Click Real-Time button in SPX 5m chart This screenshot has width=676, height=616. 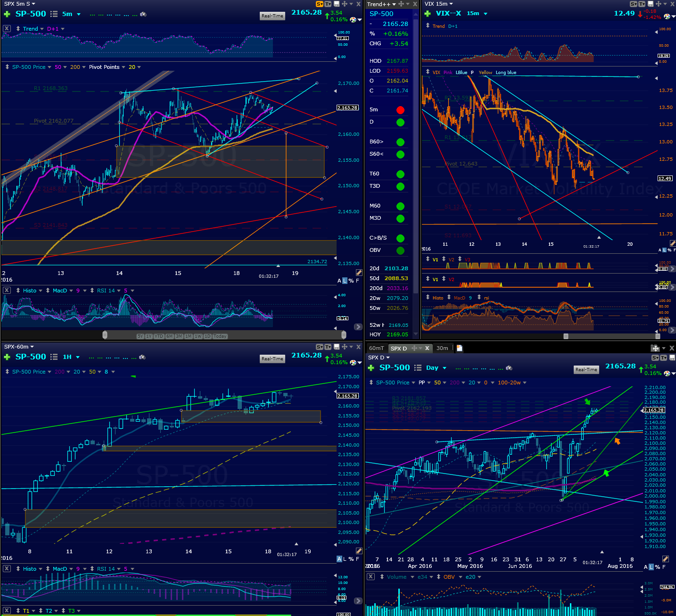tap(272, 16)
